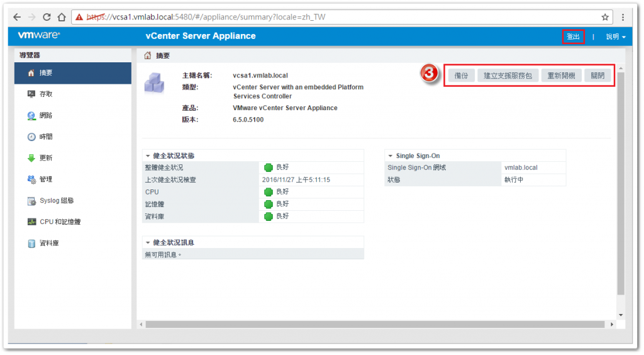
Task: Select 摘要 in the navigator
Action: [73, 73]
